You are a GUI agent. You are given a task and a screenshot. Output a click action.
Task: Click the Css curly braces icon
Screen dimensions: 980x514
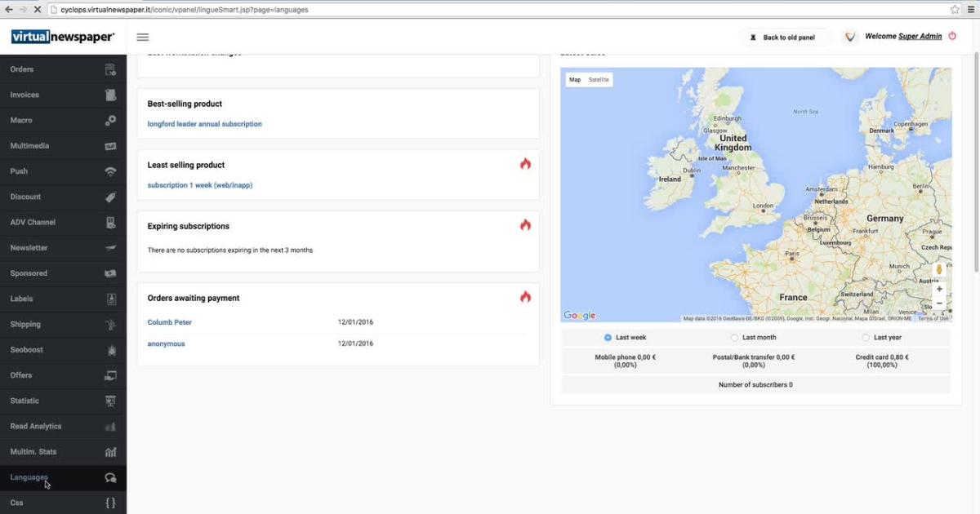(110, 503)
